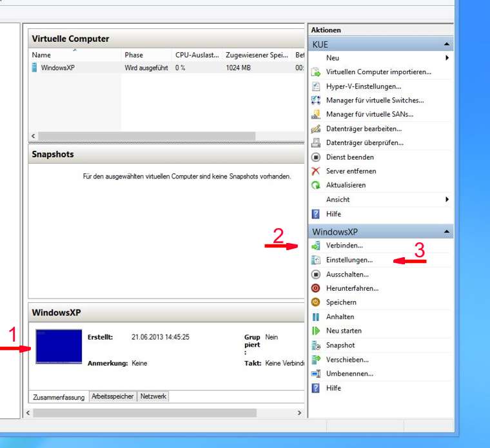The height and width of the screenshot is (448, 490).
Task: Open the Neu menu entry
Action: [380, 58]
